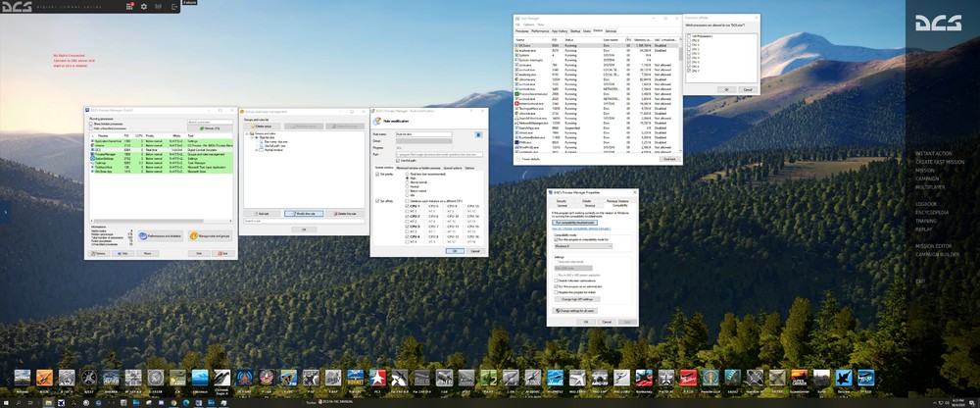The image size is (980, 408).
Task: Open the Windows Start menu
Action: (5, 401)
